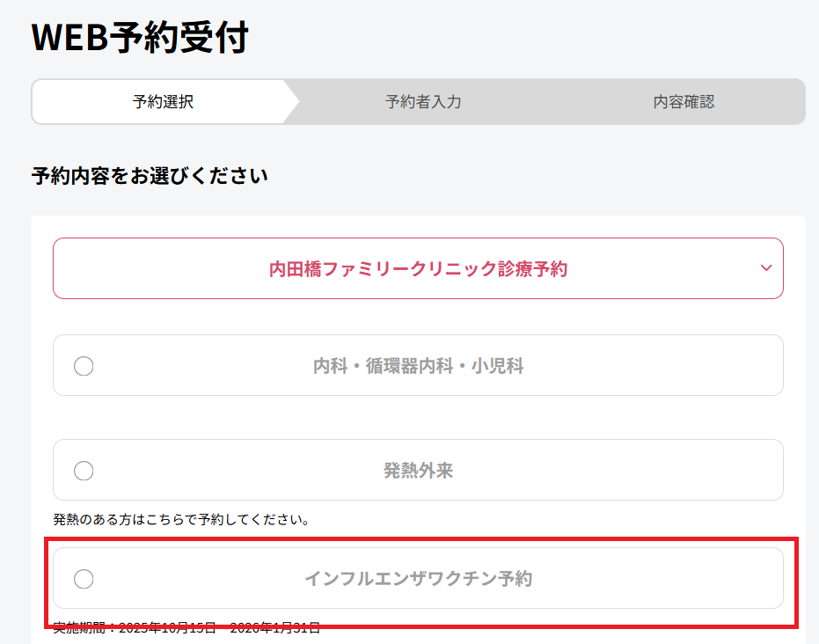Switch to the 予約選択 step tab

point(163,102)
